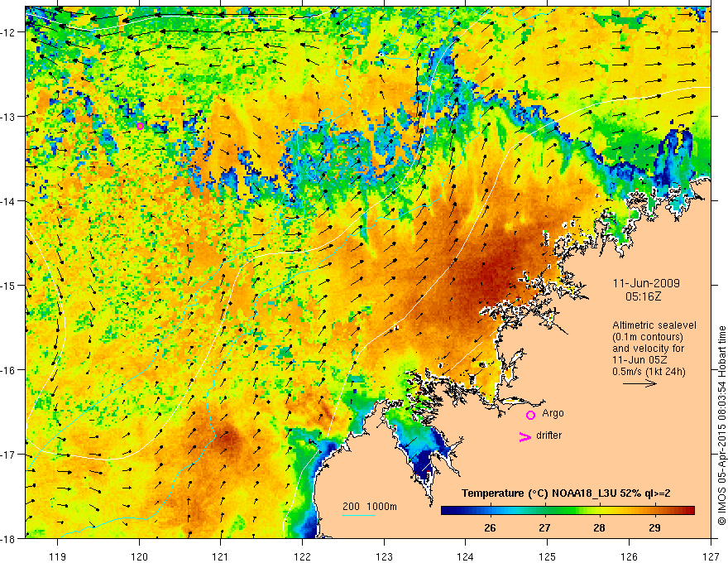Click the 'Argo' legend label
The width and height of the screenshot is (728, 563).
click(x=553, y=413)
